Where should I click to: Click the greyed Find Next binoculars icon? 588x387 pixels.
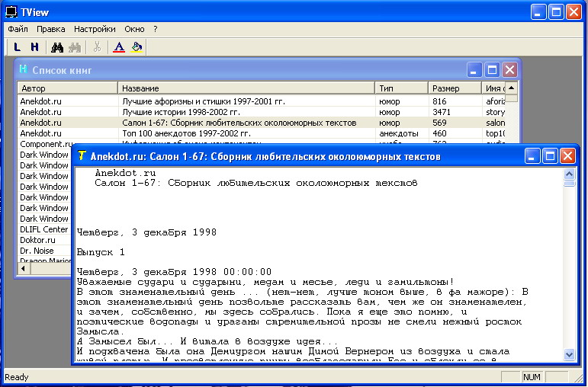click(x=75, y=47)
